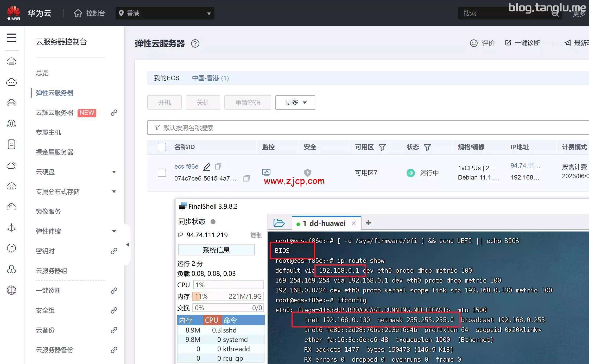Open a folder in FinalShell
Viewport: 589px width, 364px height.
(279, 223)
